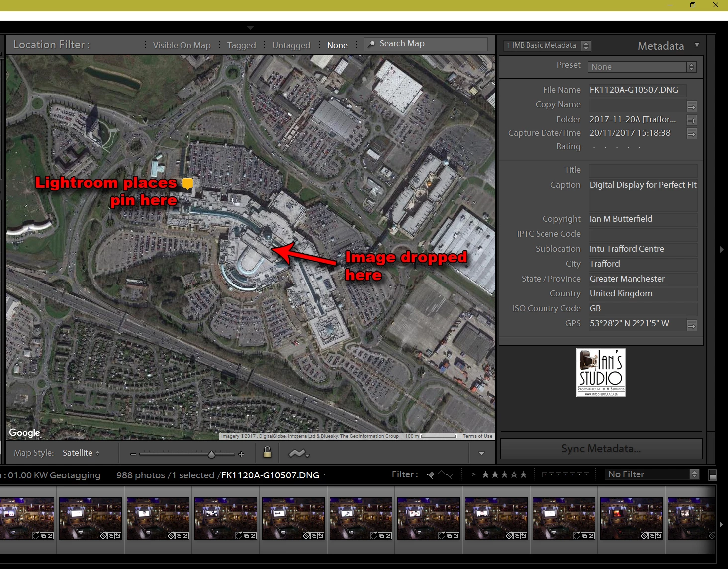The height and width of the screenshot is (569, 728).
Task: Click the arrow button beside Capture Date/Time
Action: (691, 133)
